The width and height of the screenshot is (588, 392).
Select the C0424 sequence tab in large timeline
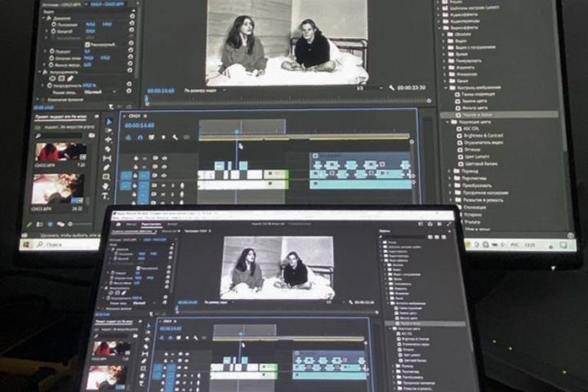(134, 116)
